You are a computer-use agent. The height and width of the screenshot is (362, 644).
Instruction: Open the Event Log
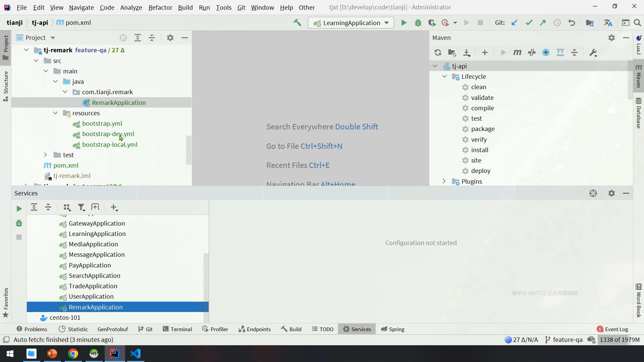click(612, 329)
